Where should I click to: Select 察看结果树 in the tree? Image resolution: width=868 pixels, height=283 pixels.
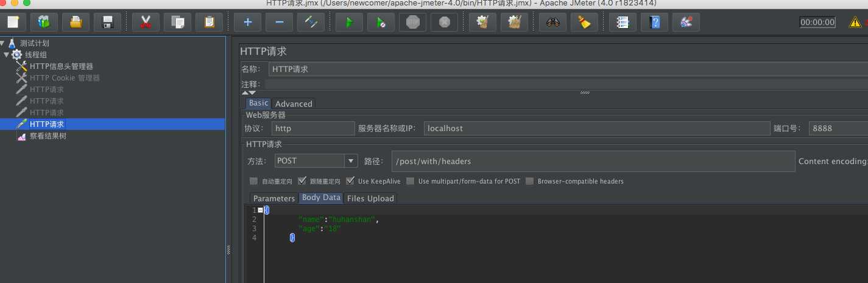(48, 136)
